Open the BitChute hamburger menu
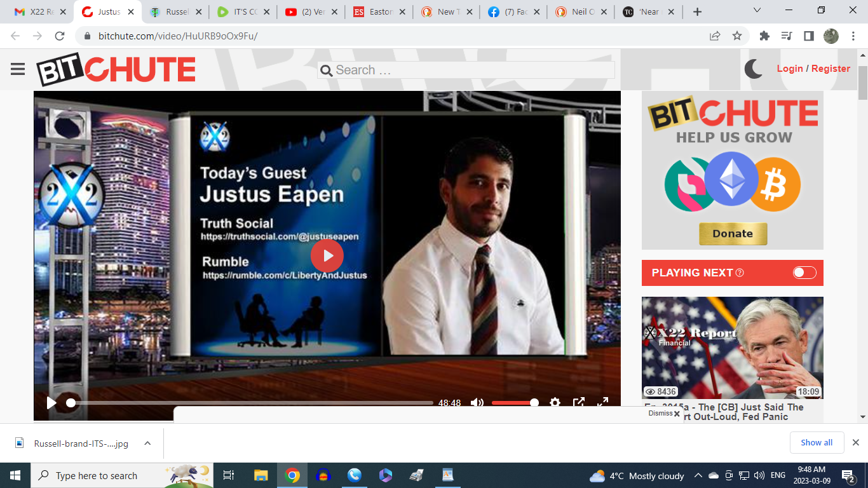Image resolution: width=868 pixels, height=488 pixels. (x=18, y=69)
